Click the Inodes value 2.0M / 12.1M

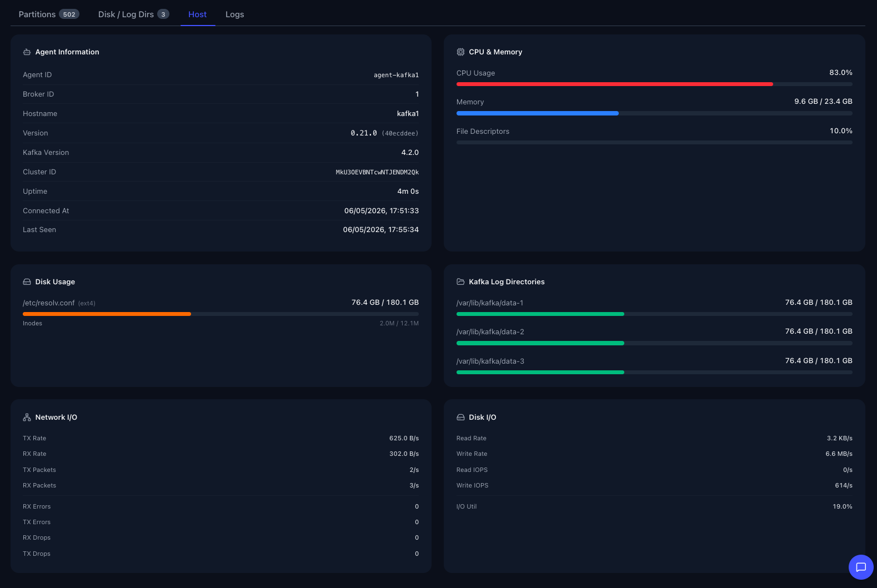[x=399, y=323]
